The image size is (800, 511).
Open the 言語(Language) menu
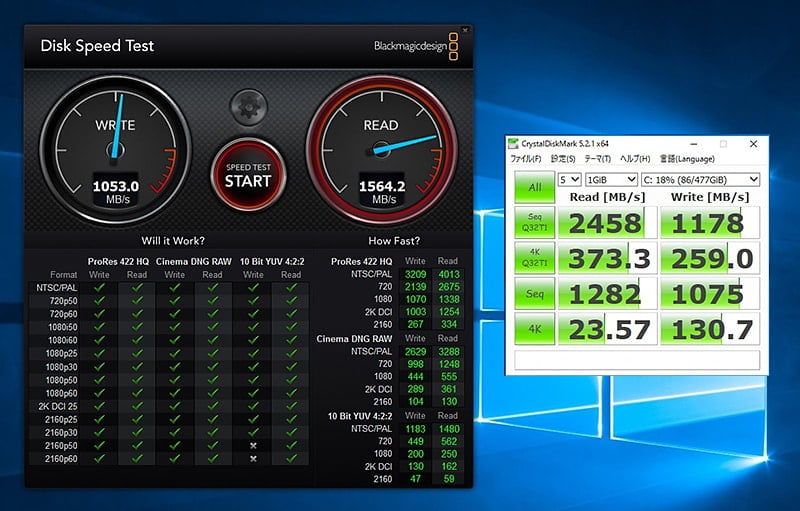tap(687, 159)
